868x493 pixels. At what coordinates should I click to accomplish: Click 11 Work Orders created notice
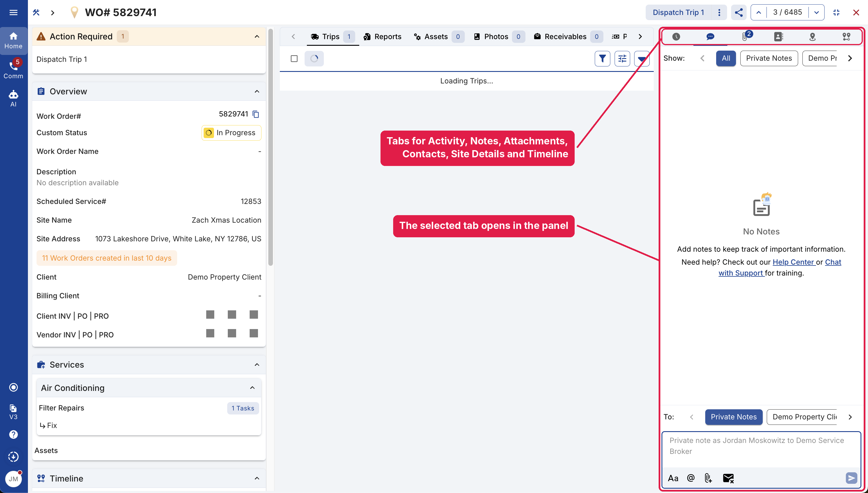click(107, 258)
